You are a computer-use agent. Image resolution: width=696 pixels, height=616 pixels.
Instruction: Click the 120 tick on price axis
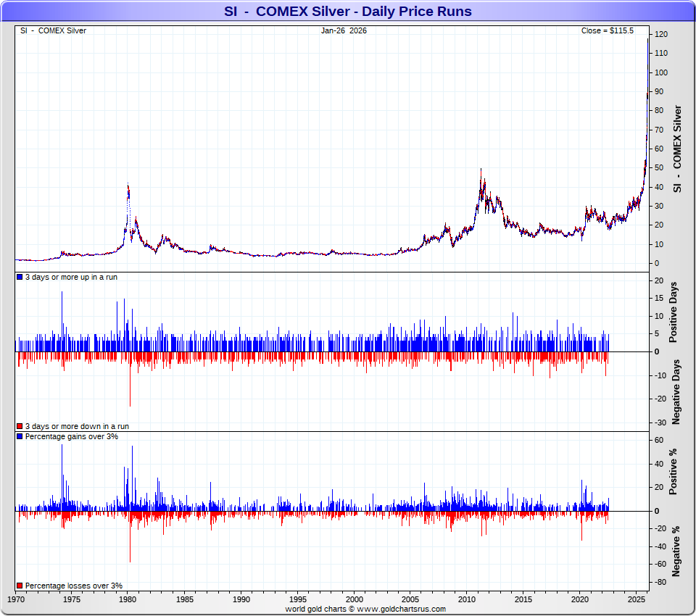(x=660, y=35)
